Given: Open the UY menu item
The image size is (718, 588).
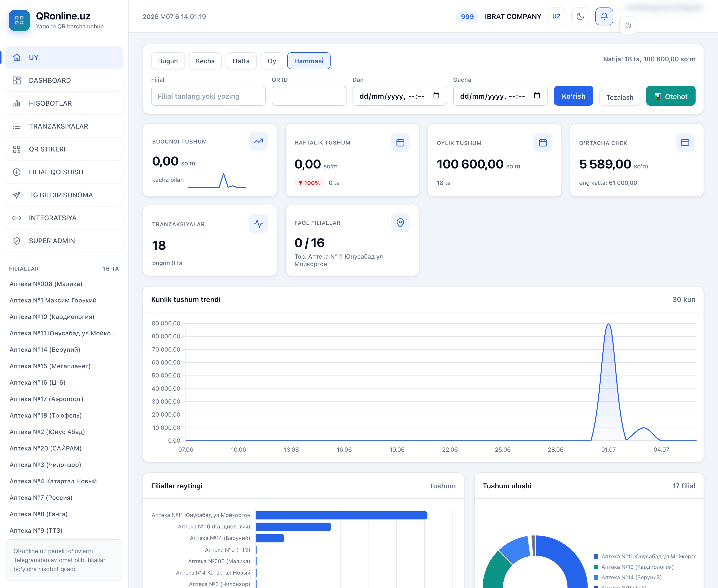Looking at the screenshot, I should [64, 58].
